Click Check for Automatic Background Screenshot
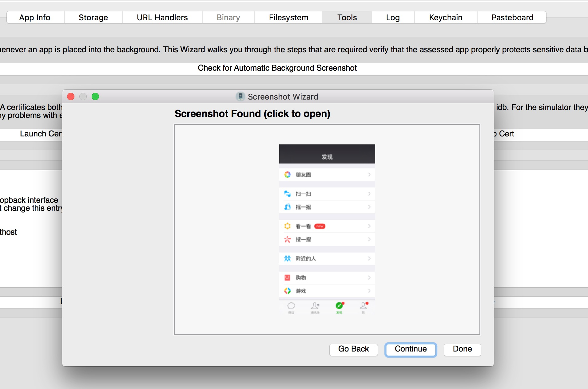Screen dimensions: 588x389 tap(294, 68)
